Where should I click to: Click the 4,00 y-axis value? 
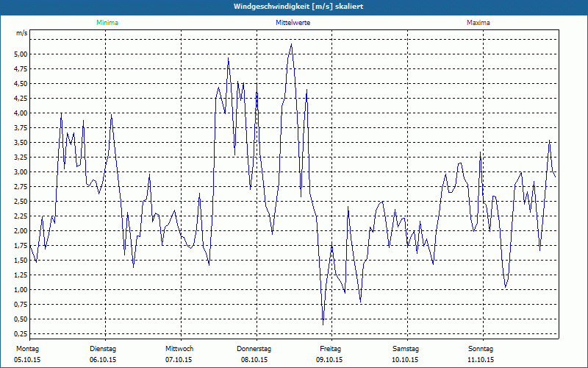click(x=22, y=113)
